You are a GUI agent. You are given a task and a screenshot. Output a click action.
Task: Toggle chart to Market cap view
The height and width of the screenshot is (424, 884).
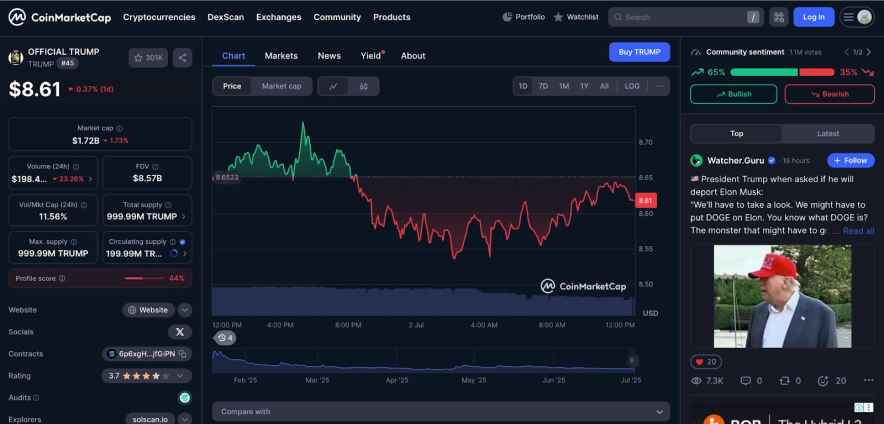[x=281, y=86]
